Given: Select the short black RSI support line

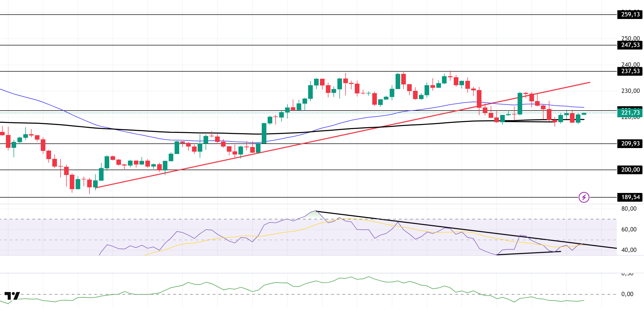Looking at the screenshot, I should click(529, 253).
